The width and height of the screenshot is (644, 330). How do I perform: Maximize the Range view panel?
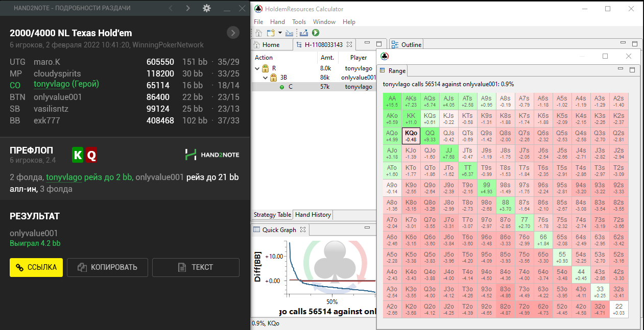pos(632,69)
